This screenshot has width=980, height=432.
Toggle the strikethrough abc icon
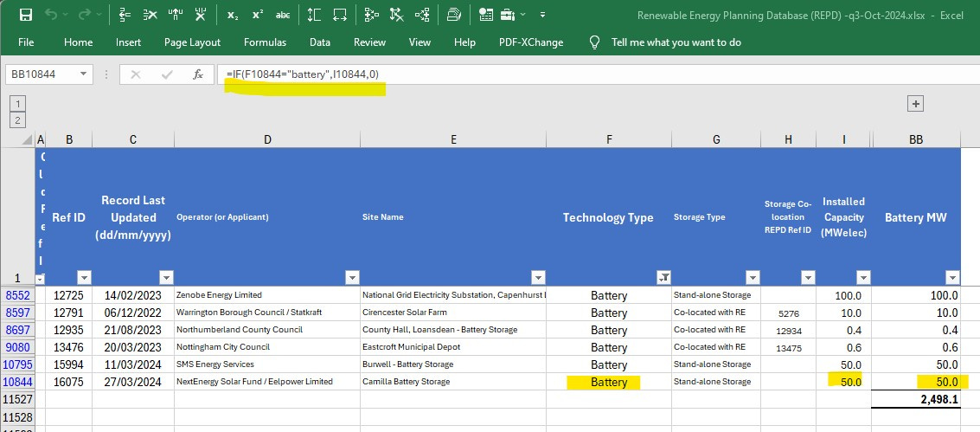283,15
